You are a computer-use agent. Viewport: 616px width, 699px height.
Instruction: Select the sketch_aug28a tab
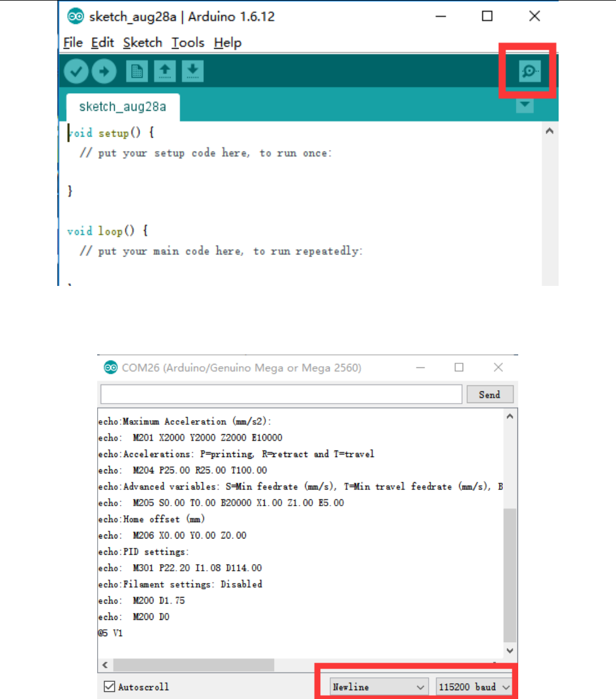[x=123, y=107]
